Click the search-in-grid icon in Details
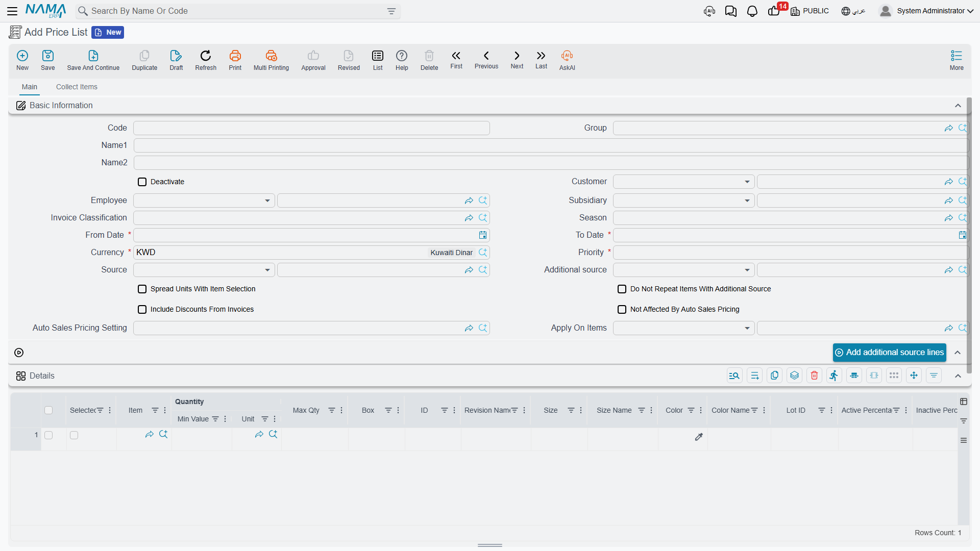Screen dimensions: 980x551 pyautogui.click(x=734, y=375)
